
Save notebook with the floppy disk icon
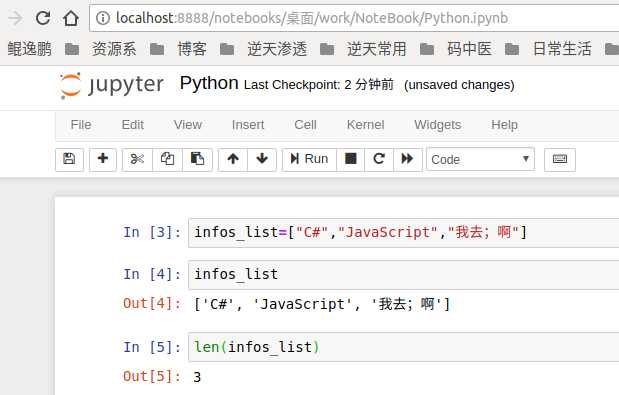point(69,159)
